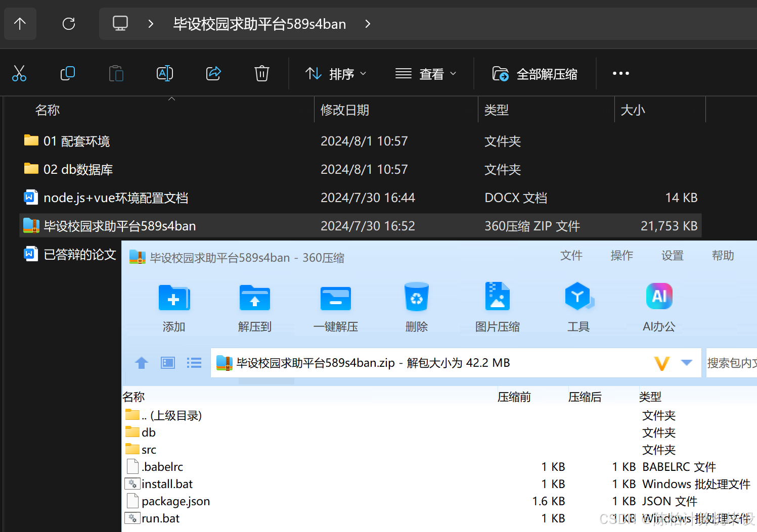The image size is (757, 532).
Task: Select the package.json file
Action: (168, 501)
